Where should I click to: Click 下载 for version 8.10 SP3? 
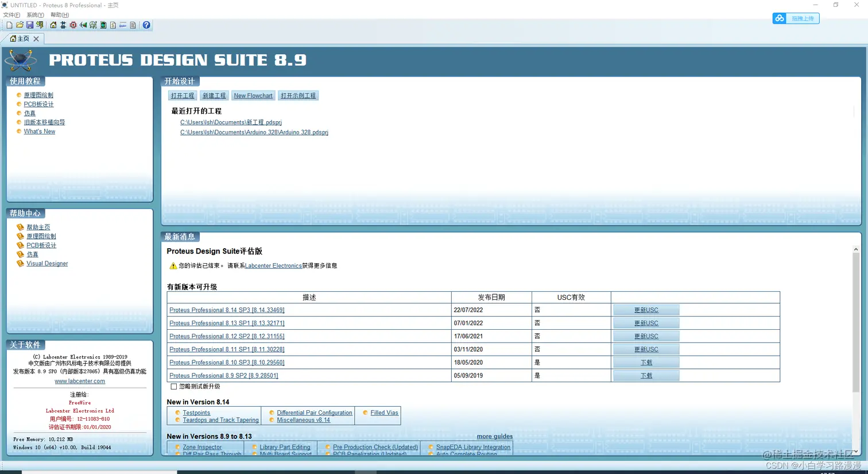(x=646, y=363)
